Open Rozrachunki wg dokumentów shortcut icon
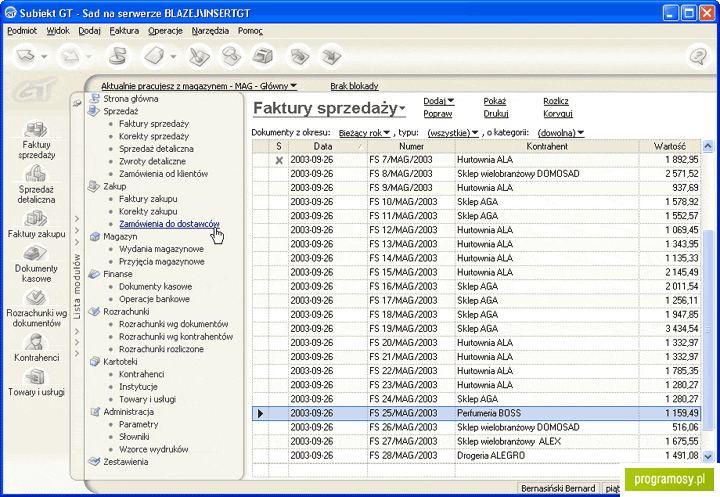 coord(36,297)
